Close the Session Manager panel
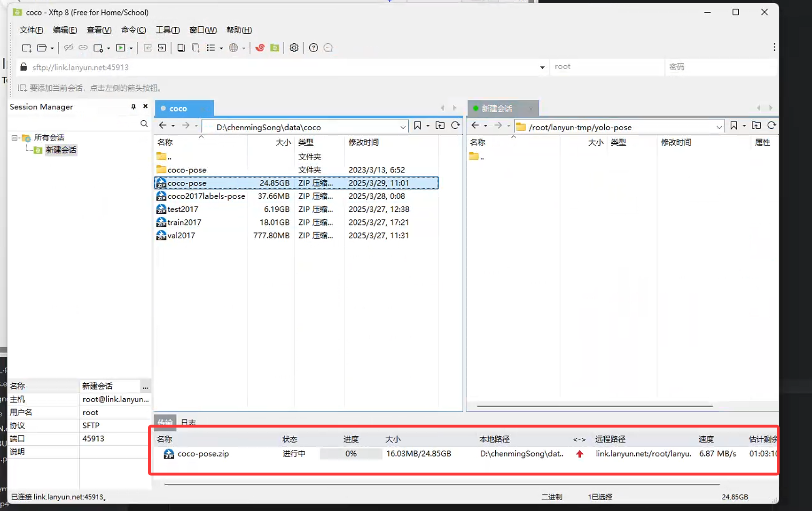Viewport: 812px width, 511px height. pyautogui.click(x=146, y=107)
